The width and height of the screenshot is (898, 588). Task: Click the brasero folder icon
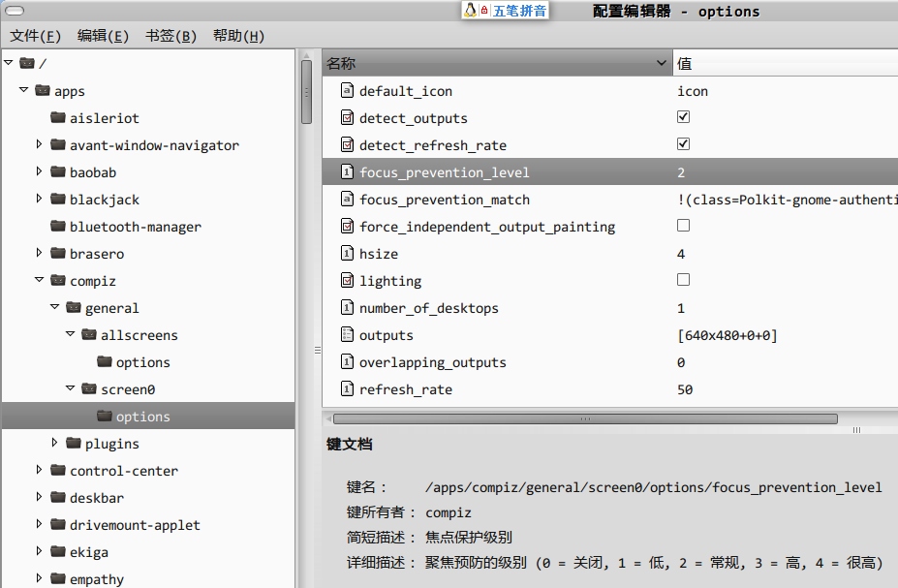[58, 253]
